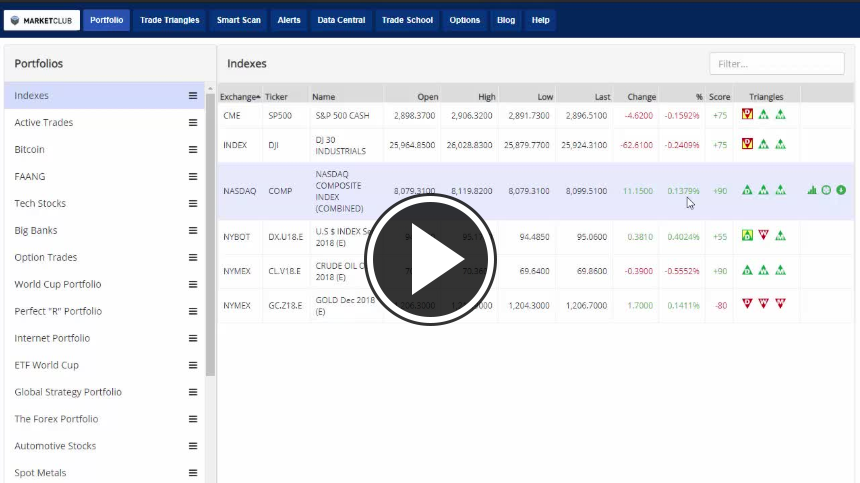
Task: Click the weekly triangle for DJ 30 Industrials
Action: (x=763, y=144)
